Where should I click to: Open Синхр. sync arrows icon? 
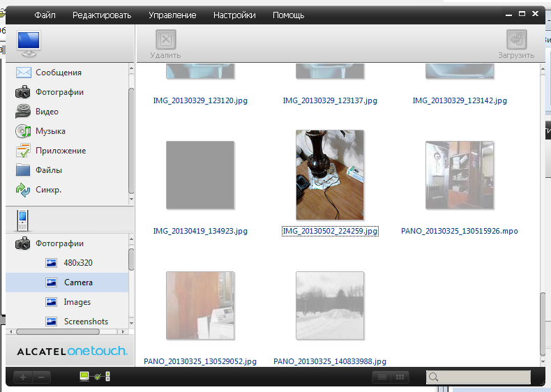[x=23, y=190]
